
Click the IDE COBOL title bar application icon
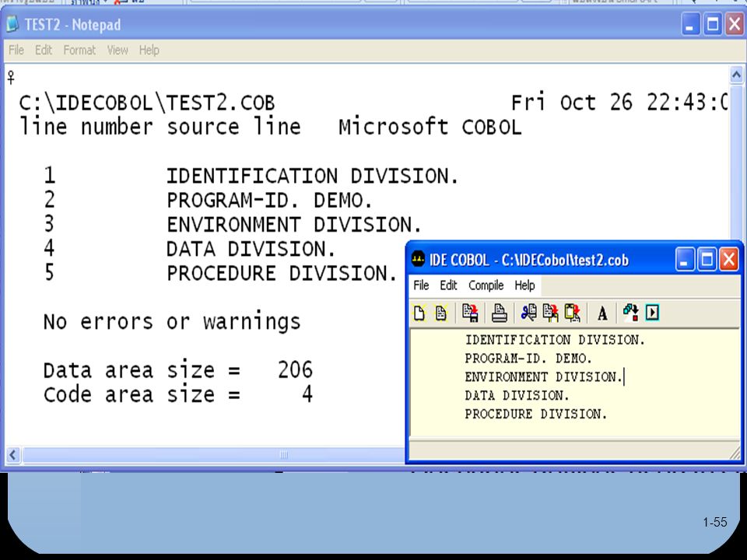click(x=418, y=260)
